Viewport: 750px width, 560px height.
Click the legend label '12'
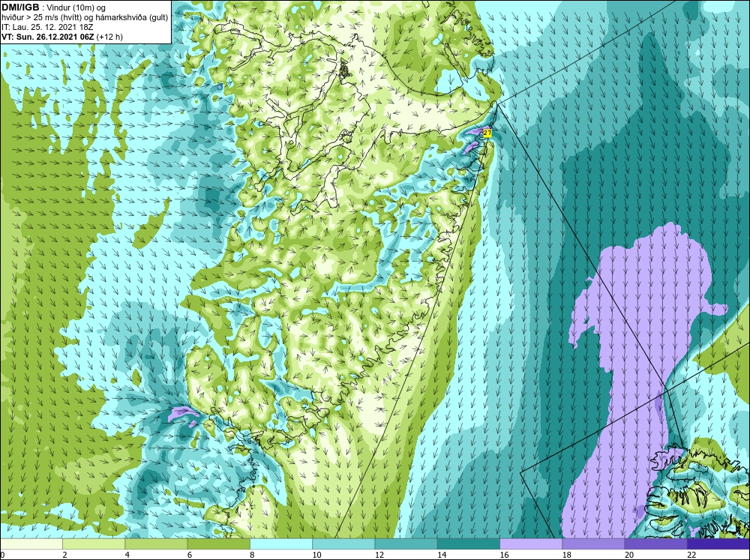379,555
